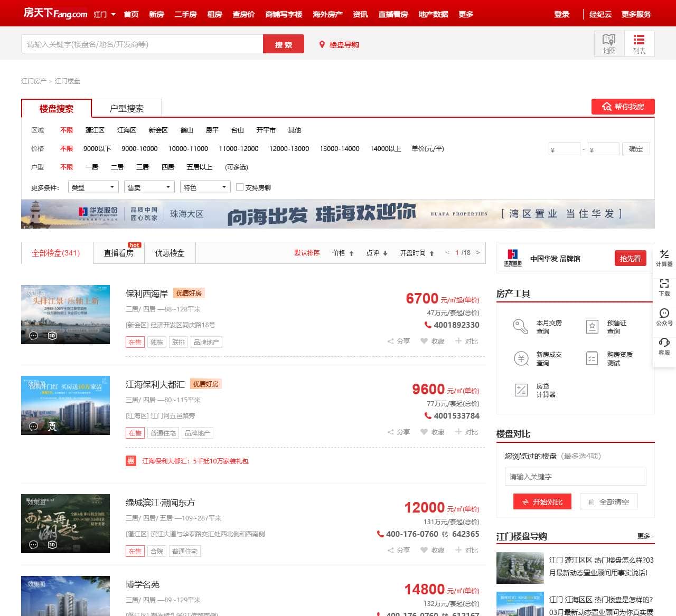Viewport: 676px width, 616px height.
Task: Open 查房价 in navigation bar
Action: pos(243,14)
